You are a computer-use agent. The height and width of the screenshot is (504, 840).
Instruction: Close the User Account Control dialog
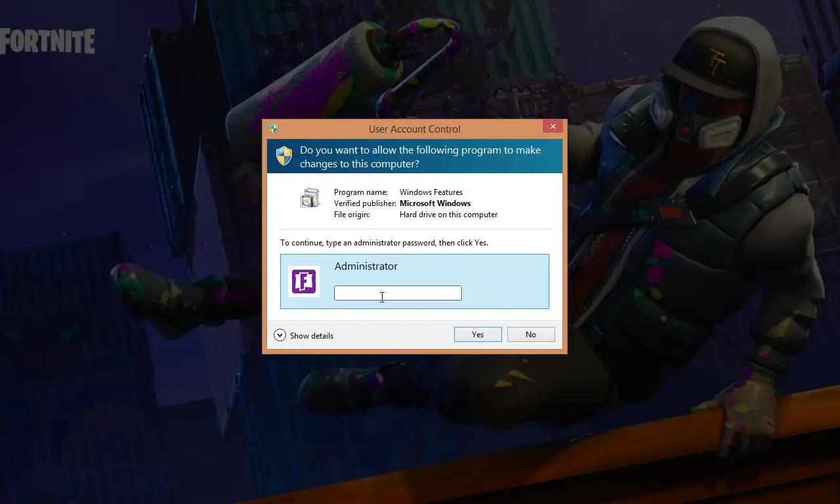(x=553, y=127)
